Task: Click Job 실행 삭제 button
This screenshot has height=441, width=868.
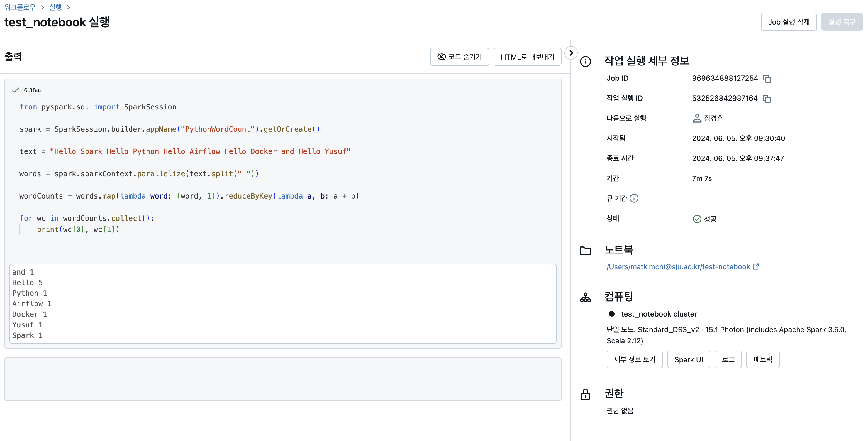Action: [788, 22]
